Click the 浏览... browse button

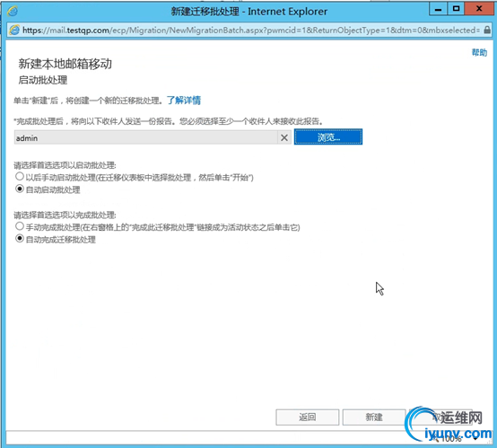pos(328,137)
